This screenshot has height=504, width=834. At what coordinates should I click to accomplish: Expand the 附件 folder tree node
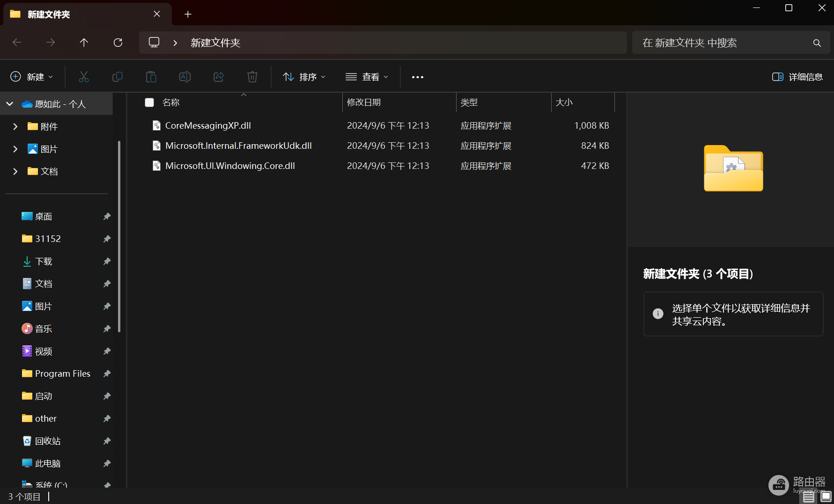click(x=15, y=126)
